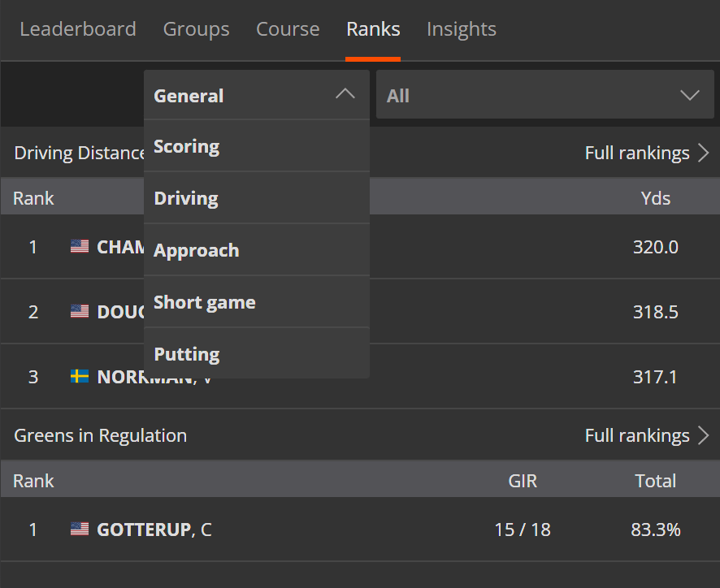Image resolution: width=720 pixels, height=588 pixels.
Task: Choose Driving in the category list
Action: 186,199
